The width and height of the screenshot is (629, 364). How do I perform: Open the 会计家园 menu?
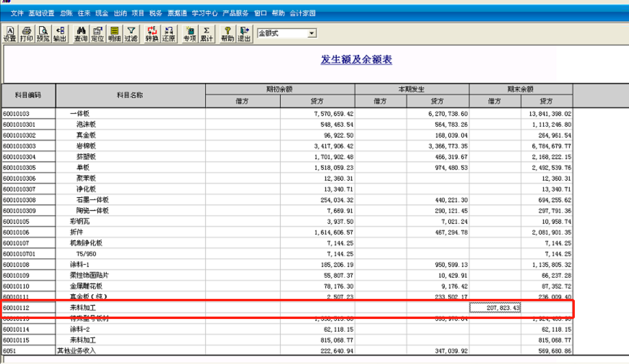point(303,13)
